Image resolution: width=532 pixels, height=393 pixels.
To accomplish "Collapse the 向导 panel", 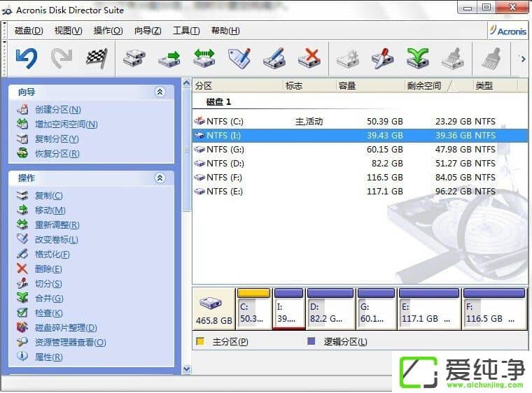I will click(x=160, y=92).
